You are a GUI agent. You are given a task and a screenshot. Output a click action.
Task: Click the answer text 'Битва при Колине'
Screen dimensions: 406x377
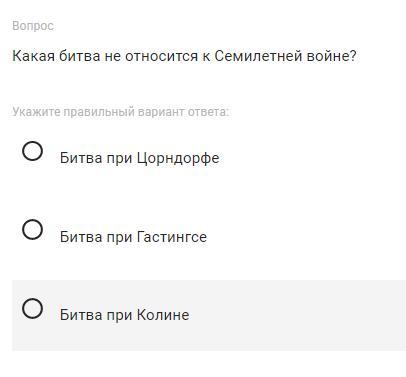click(125, 315)
